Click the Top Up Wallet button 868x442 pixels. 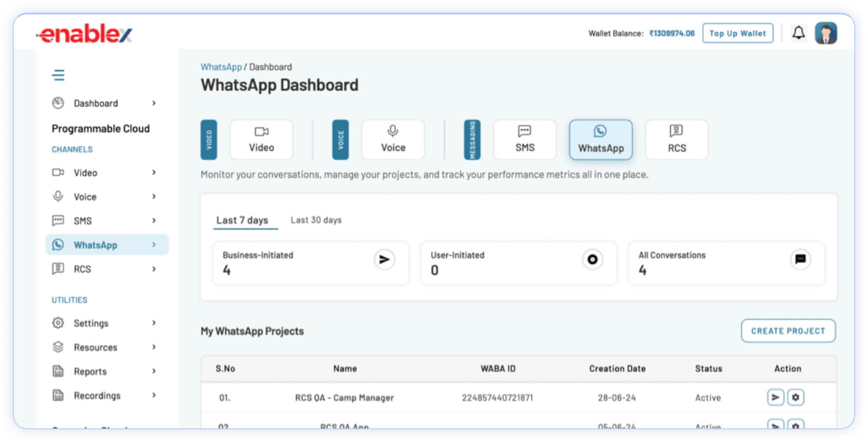tap(738, 33)
